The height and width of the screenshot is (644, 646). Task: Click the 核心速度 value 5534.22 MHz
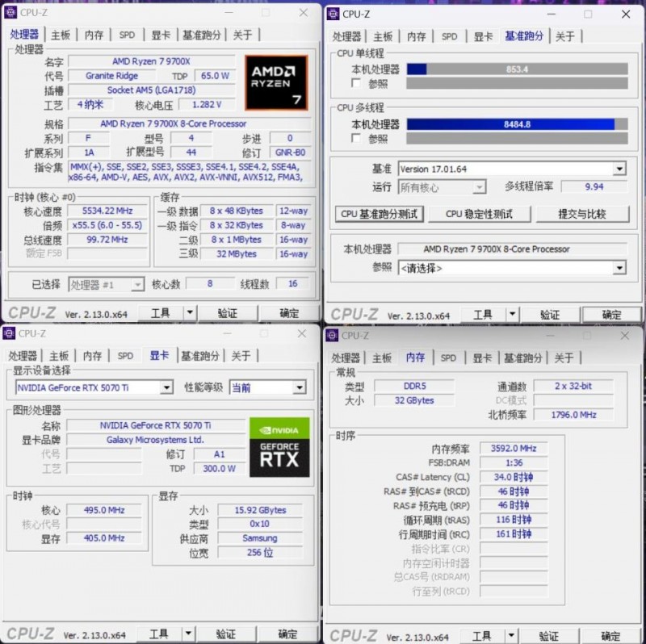tap(107, 211)
